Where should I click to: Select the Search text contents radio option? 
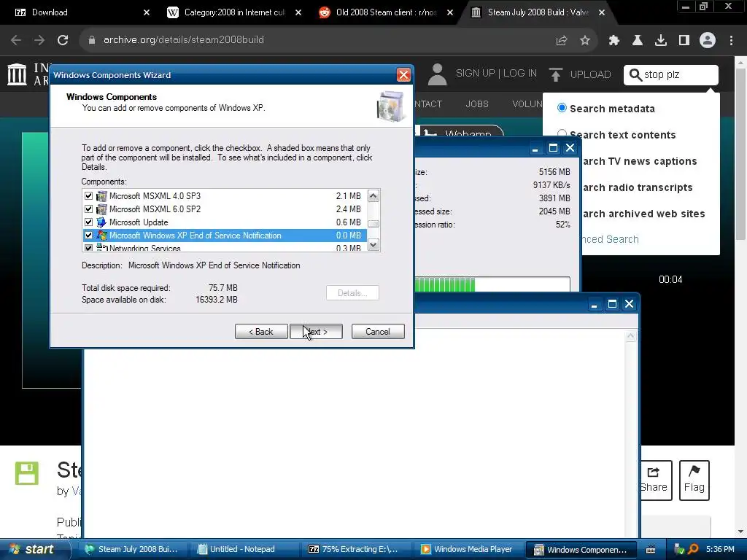coord(562,134)
